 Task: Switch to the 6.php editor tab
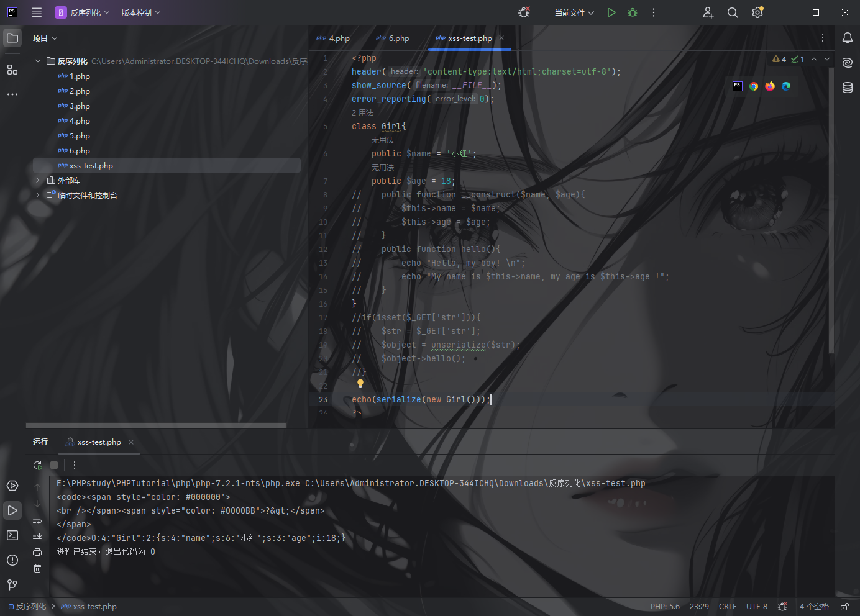(393, 38)
